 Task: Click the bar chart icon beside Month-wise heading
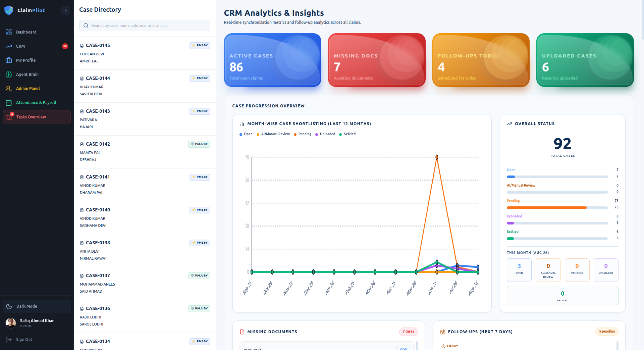[242, 124]
